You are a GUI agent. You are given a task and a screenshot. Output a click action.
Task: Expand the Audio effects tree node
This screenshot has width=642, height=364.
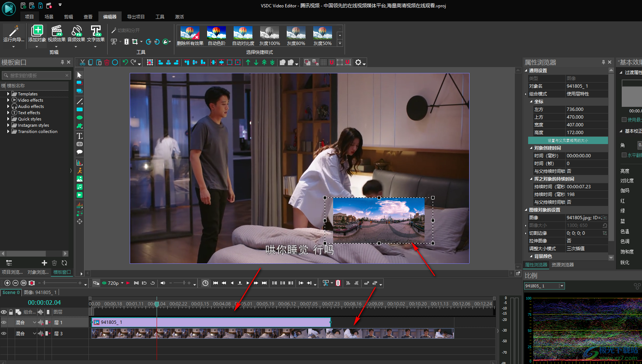8,106
